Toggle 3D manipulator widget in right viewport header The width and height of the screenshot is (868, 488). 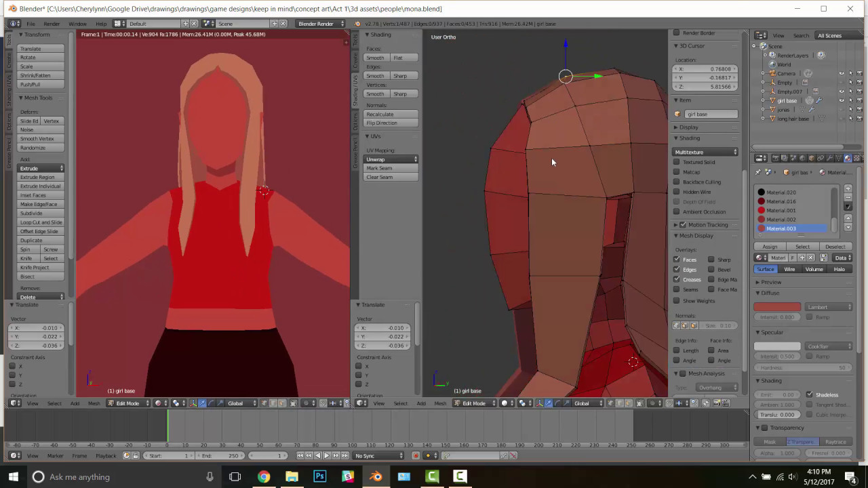pyautogui.click(x=540, y=403)
